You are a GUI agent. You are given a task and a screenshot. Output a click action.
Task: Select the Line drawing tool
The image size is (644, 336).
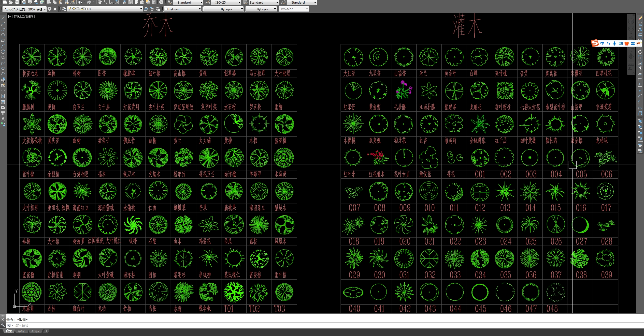pyautogui.click(x=3, y=18)
